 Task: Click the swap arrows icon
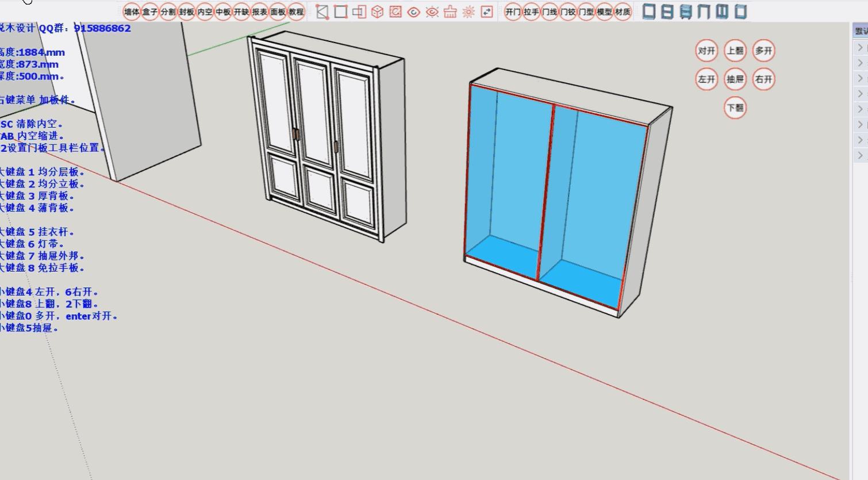(487, 11)
